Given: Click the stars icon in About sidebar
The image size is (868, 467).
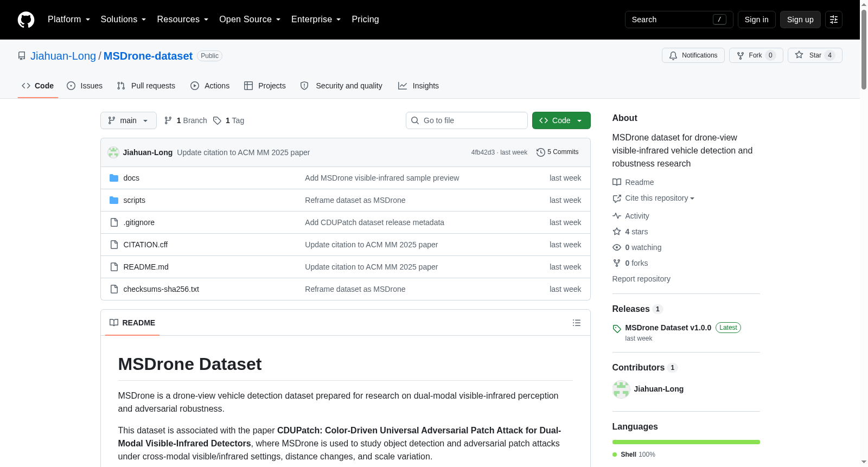Looking at the screenshot, I should [617, 232].
